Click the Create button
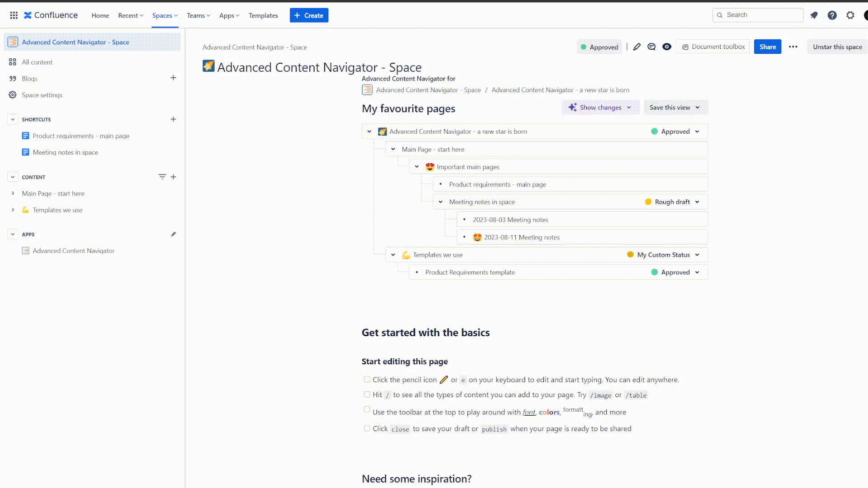The width and height of the screenshot is (868, 488). tap(309, 15)
